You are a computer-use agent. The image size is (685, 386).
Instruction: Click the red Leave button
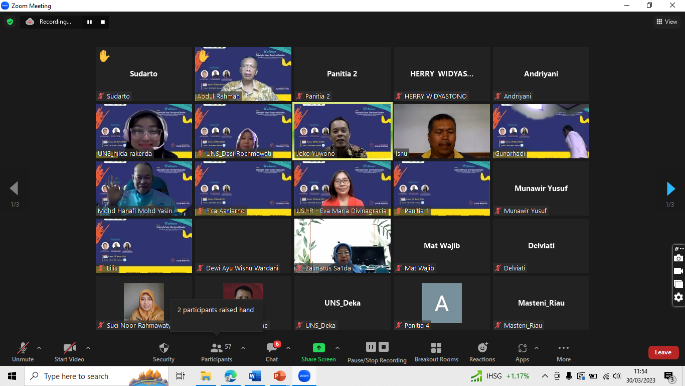[x=663, y=352]
